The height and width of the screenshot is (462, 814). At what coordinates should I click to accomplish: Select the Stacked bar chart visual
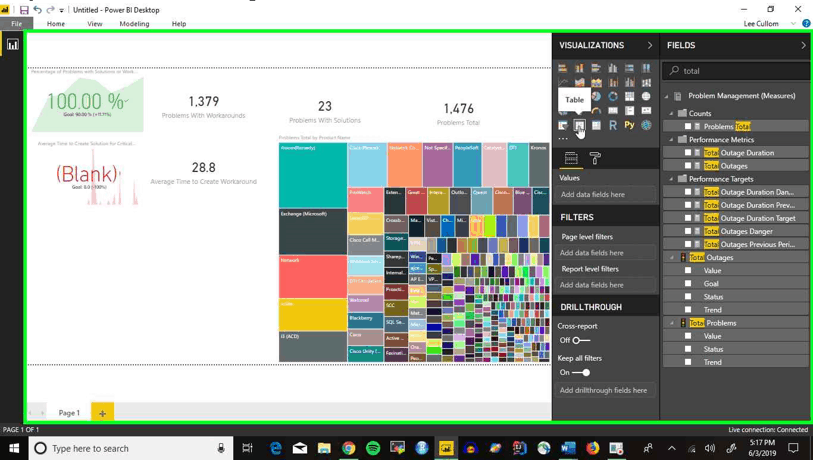[562, 68]
